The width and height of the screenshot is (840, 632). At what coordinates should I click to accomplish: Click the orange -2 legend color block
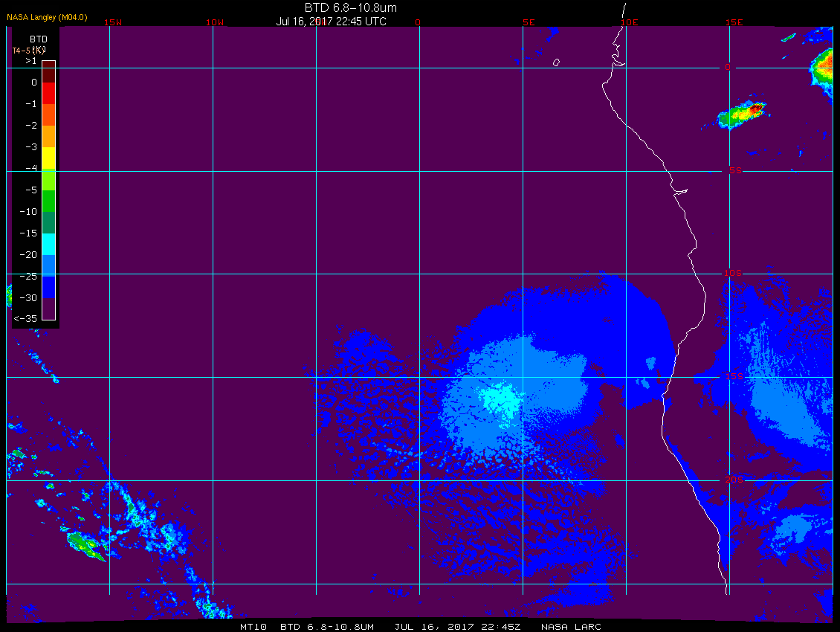[49, 136]
